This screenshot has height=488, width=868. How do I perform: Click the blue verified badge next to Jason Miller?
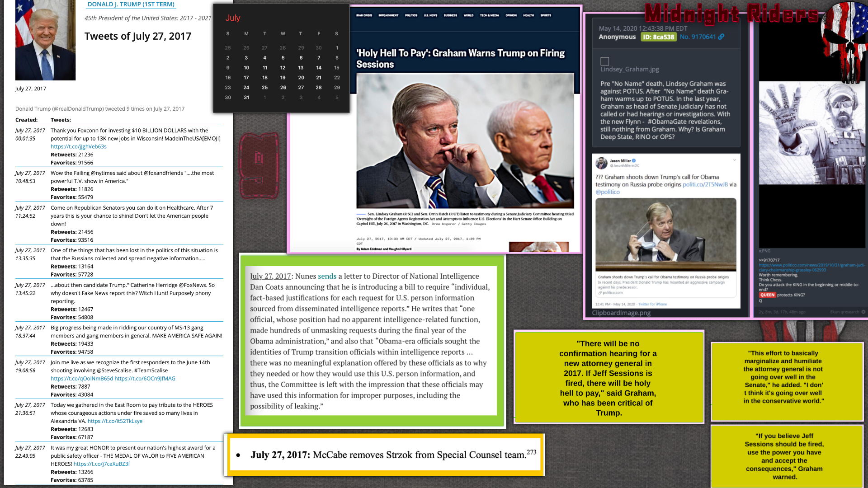pos(634,160)
